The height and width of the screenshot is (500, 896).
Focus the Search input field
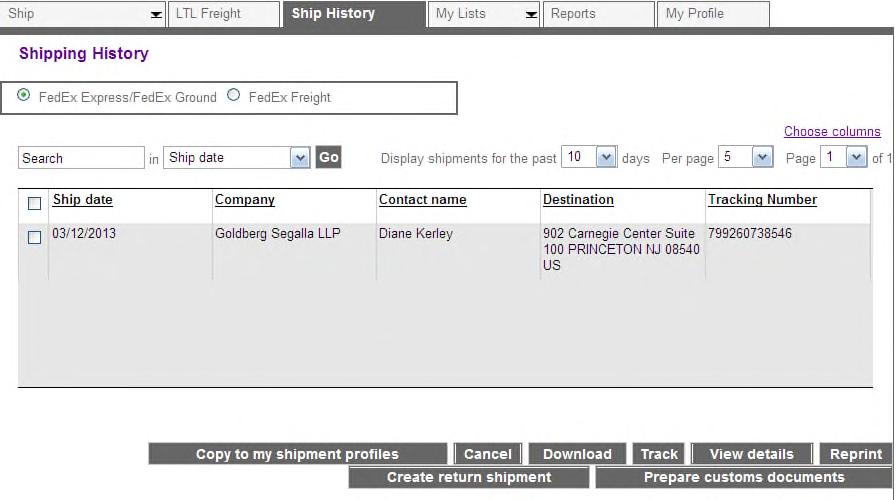81,158
